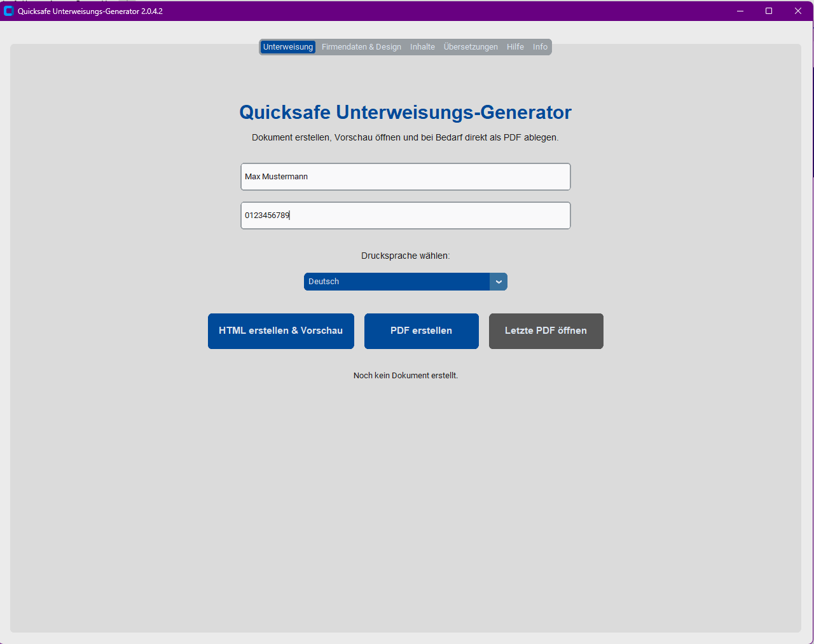The width and height of the screenshot is (814, 644).
Task: Click the Quicksafe icon in the title bar
Action: pos(8,11)
